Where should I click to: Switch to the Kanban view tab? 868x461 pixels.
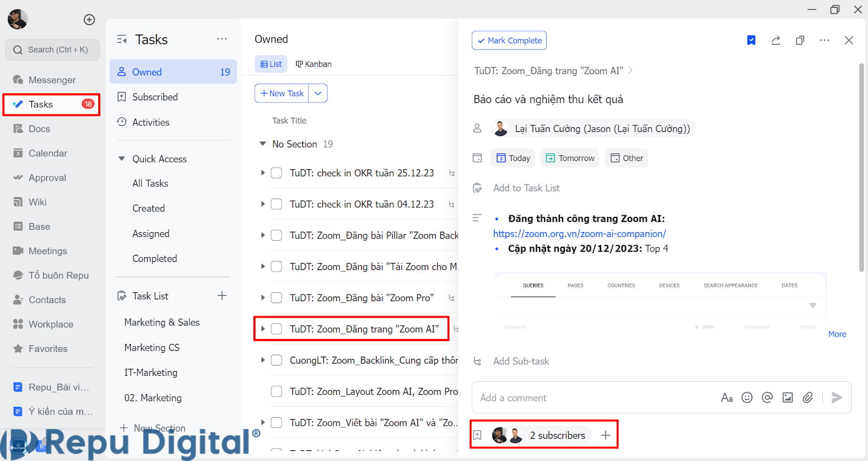pos(314,64)
